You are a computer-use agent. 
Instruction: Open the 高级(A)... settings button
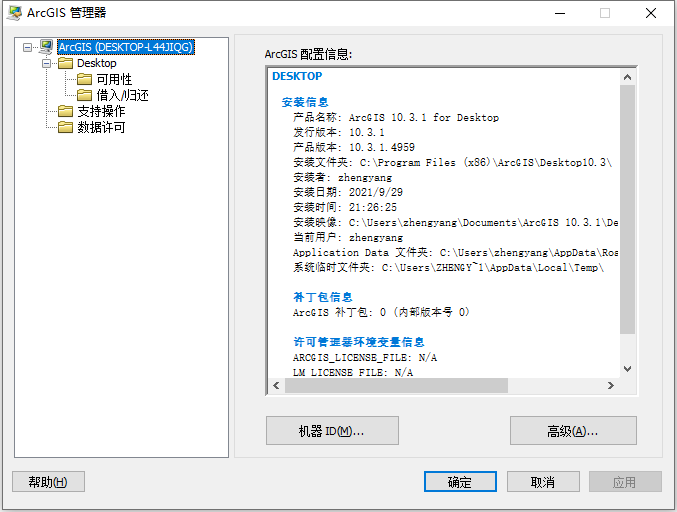coord(573,430)
